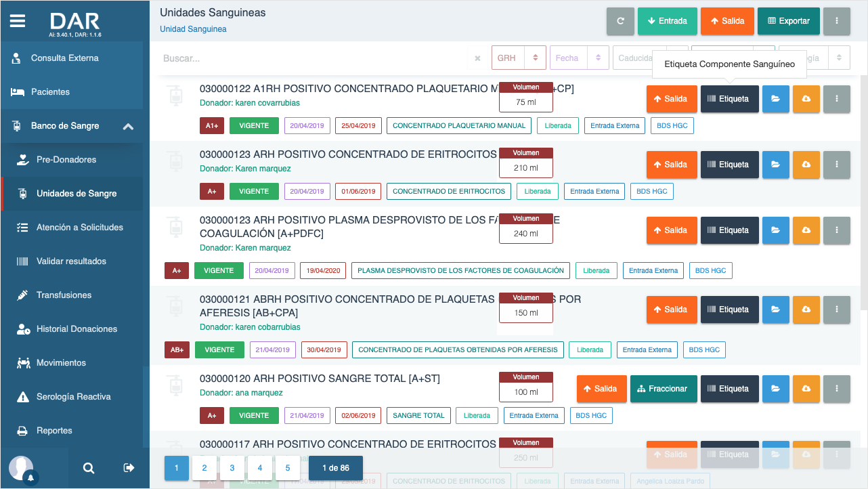
Task: Open the user avatar profile
Action: [21, 468]
